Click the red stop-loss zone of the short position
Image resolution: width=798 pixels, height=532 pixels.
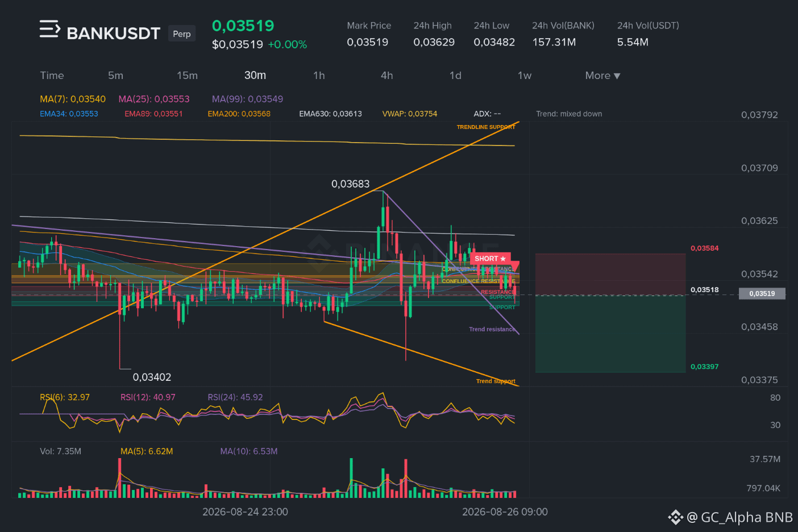pyautogui.click(x=610, y=275)
